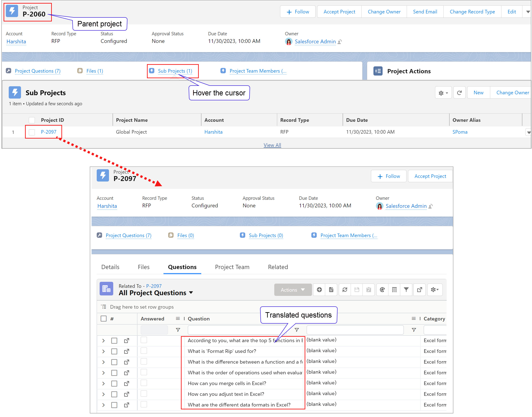Viewport: 532px width, 417px height.
Task: Open Sub Projects list gear settings
Action: [x=443, y=93]
